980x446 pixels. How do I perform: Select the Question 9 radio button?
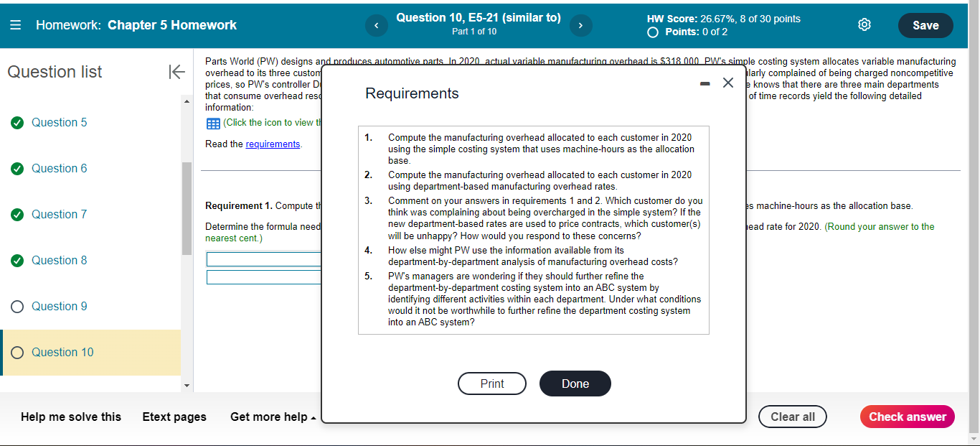tap(17, 306)
